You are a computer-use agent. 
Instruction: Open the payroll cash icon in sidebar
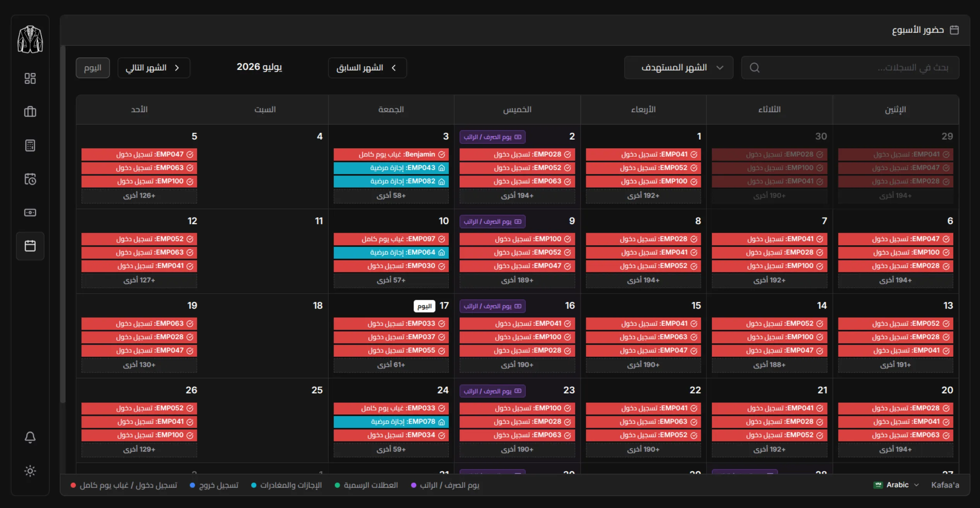pyautogui.click(x=30, y=212)
